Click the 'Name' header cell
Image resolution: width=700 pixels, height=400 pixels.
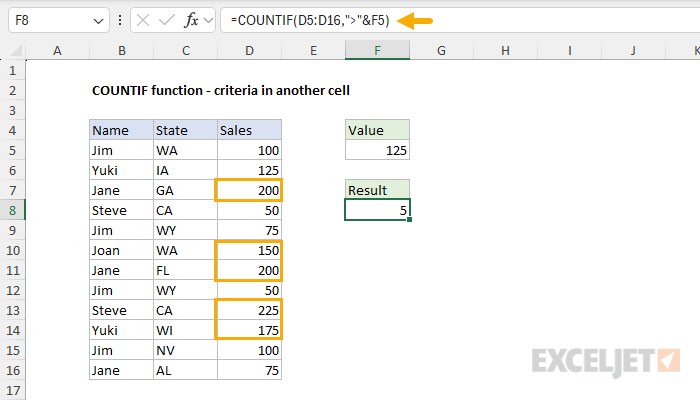[121, 130]
